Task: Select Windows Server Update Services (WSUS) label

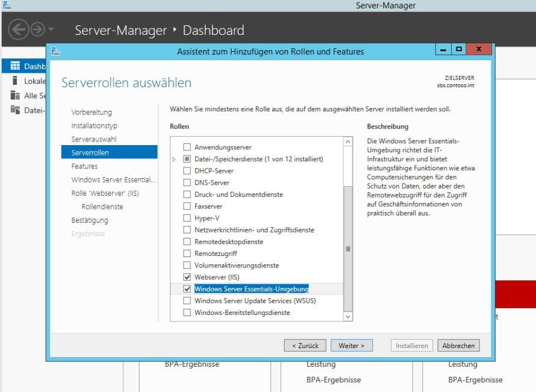Action: point(255,300)
